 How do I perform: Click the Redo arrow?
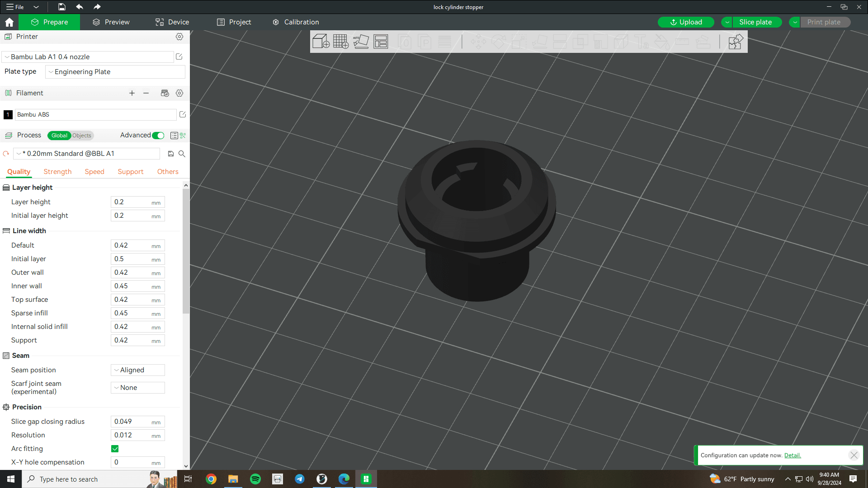point(97,7)
